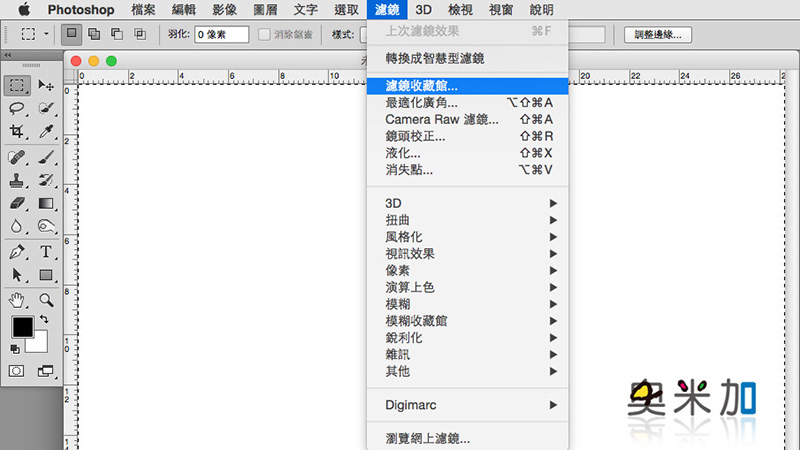800x450 pixels.
Task: Expand the 3D filter submenu
Action: click(467, 203)
